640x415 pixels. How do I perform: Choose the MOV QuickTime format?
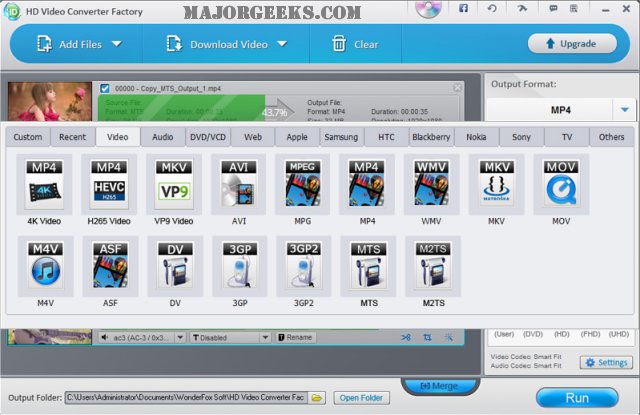click(x=561, y=184)
